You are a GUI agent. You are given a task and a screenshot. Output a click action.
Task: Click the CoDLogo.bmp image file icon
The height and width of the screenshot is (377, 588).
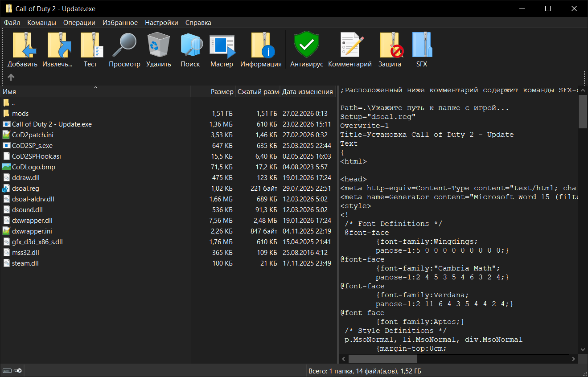click(x=6, y=167)
